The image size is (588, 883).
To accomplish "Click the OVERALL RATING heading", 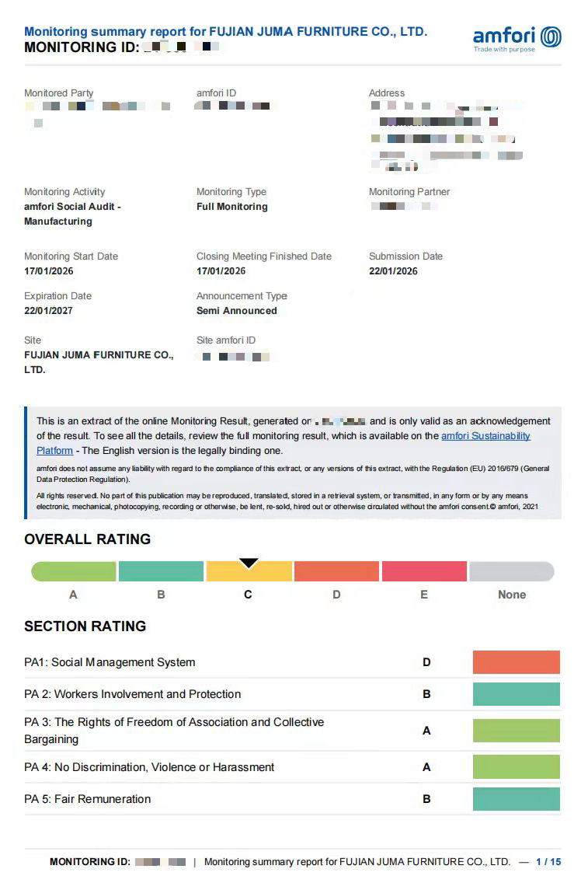I will pos(87,539).
